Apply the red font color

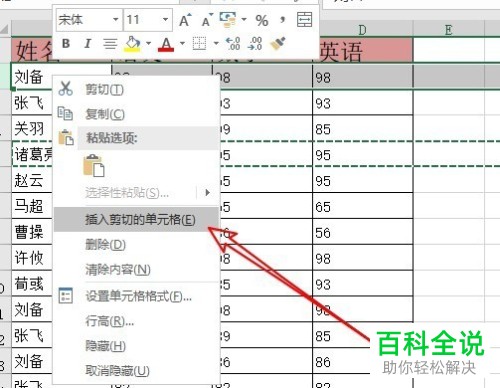click(x=166, y=44)
